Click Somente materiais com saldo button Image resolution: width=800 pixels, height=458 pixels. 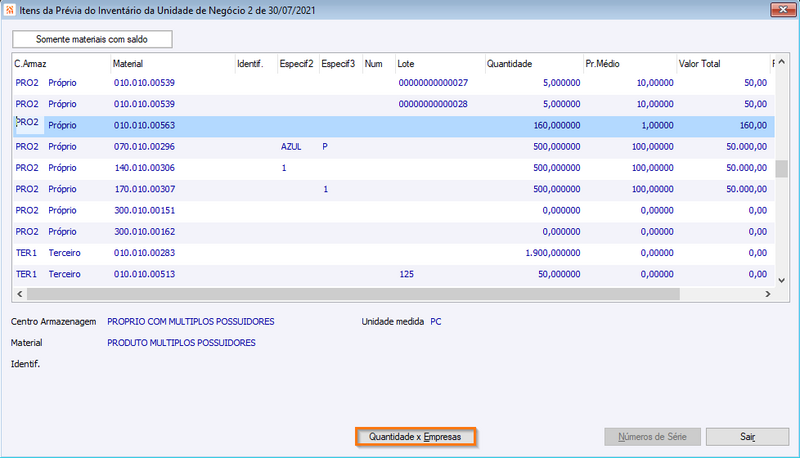click(x=92, y=39)
